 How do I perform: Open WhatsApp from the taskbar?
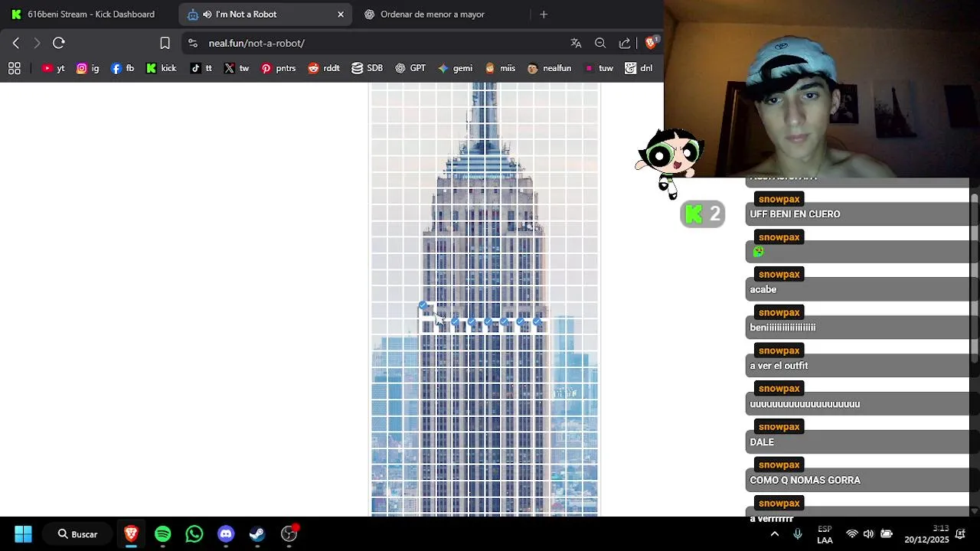194,534
